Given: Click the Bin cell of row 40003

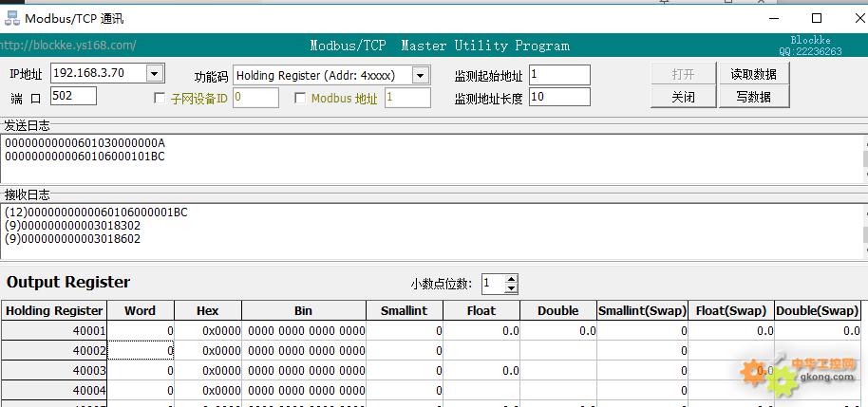Looking at the screenshot, I should point(303,371).
